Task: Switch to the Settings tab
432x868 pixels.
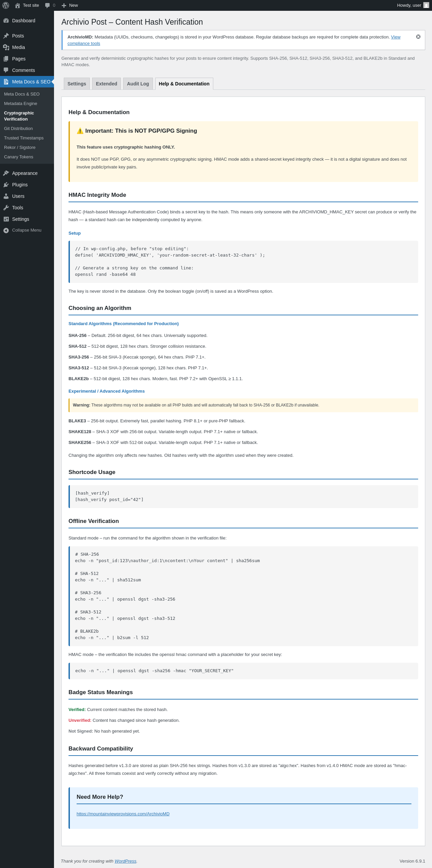Action: pyautogui.click(x=77, y=84)
